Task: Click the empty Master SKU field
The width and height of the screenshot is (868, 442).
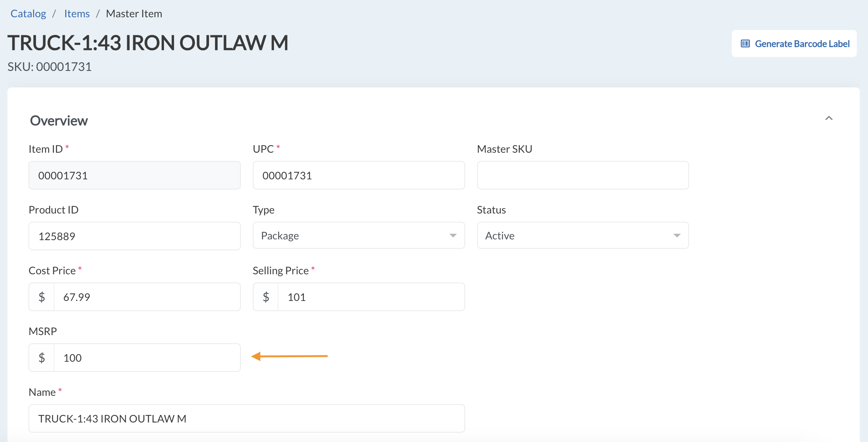Action: point(583,175)
